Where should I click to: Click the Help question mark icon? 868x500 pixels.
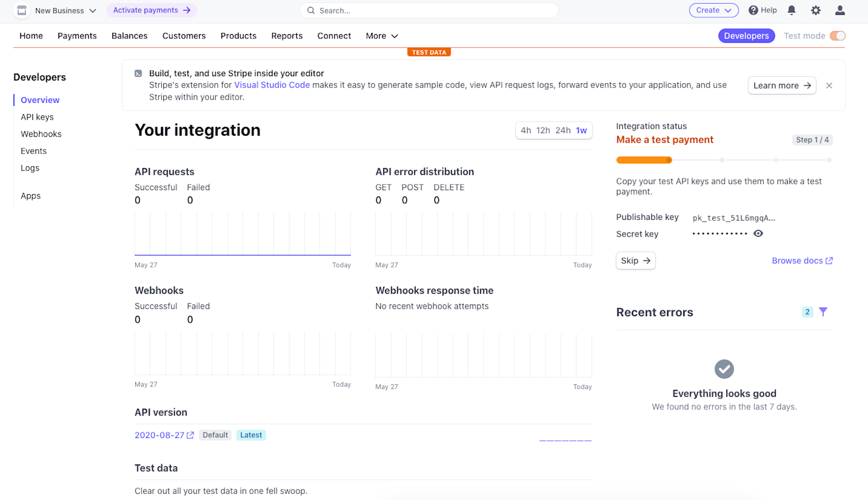pyautogui.click(x=753, y=11)
